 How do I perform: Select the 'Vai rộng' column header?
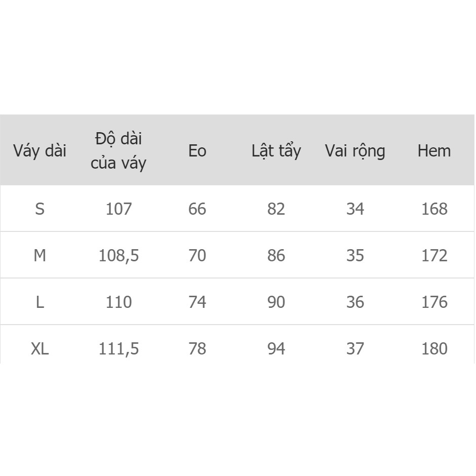[355, 151]
